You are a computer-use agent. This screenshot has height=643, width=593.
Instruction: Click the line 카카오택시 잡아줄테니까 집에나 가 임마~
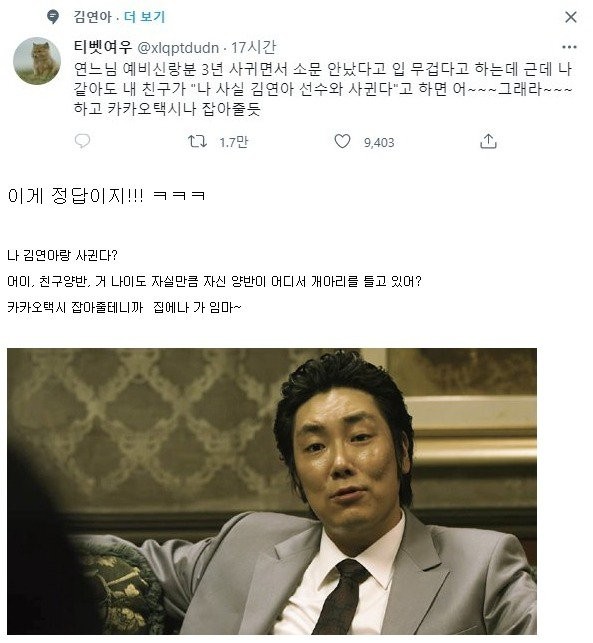[124, 307]
